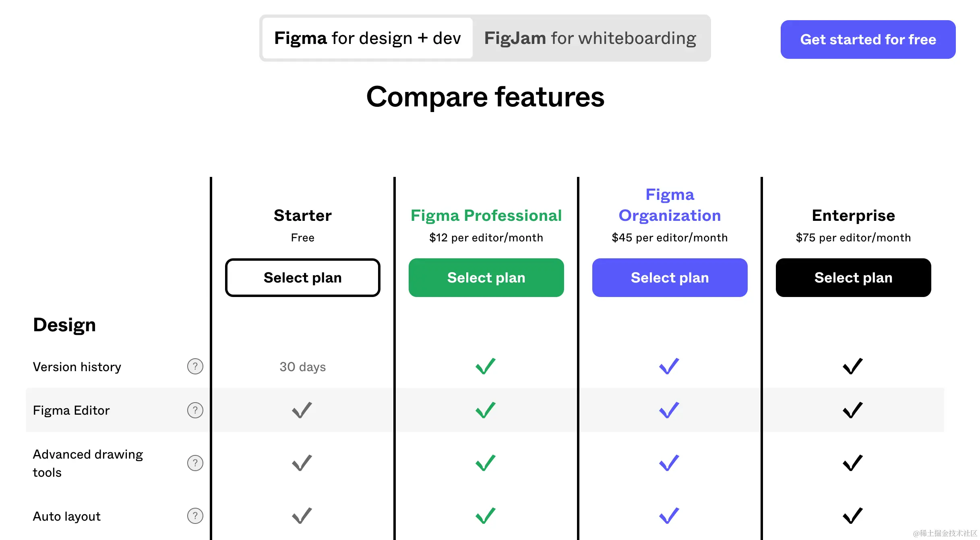Screen dimensions: 980x540
Task: Pick the black Enterprise Select plan button
Action: point(853,278)
